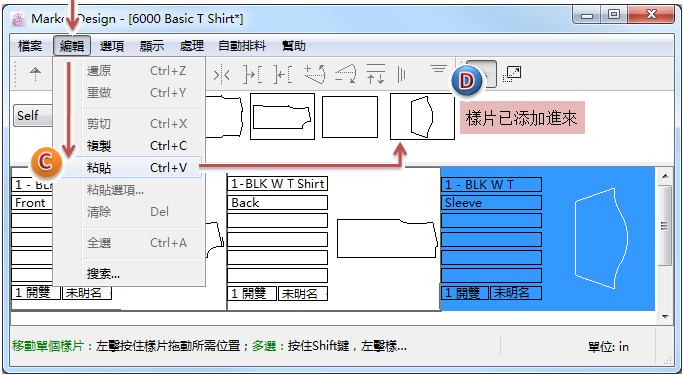Click the 'Back' piece name field
This screenshot has width=684, height=375.
pyautogui.click(x=277, y=203)
